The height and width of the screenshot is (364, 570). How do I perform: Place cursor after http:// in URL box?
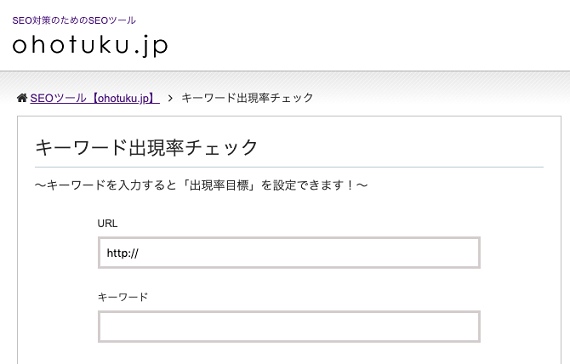tap(140, 253)
